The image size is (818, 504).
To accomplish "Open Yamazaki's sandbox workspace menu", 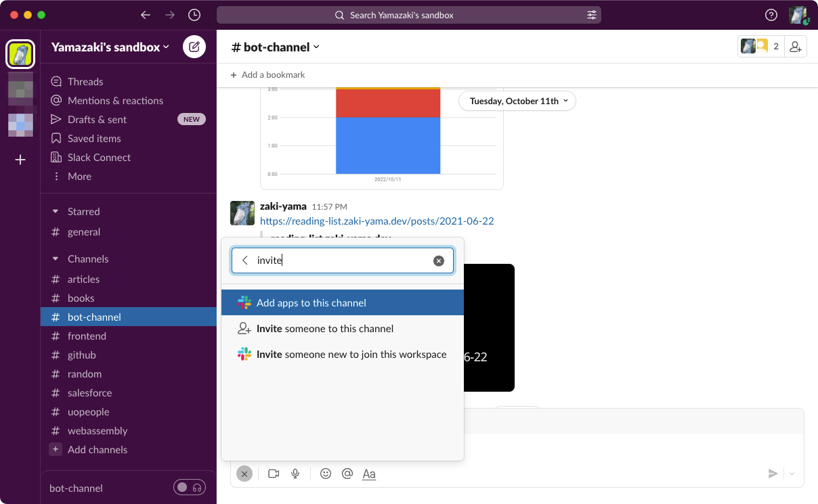I will [x=110, y=47].
